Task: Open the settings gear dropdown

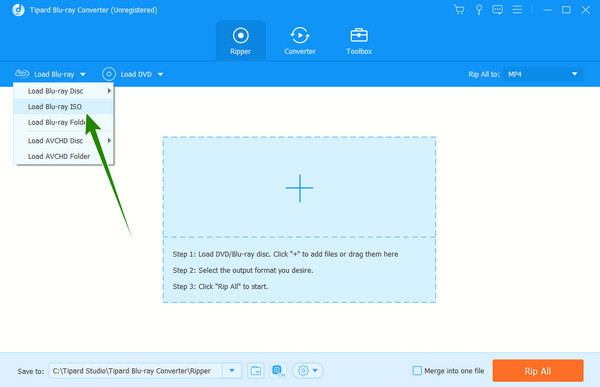Action: (x=308, y=371)
